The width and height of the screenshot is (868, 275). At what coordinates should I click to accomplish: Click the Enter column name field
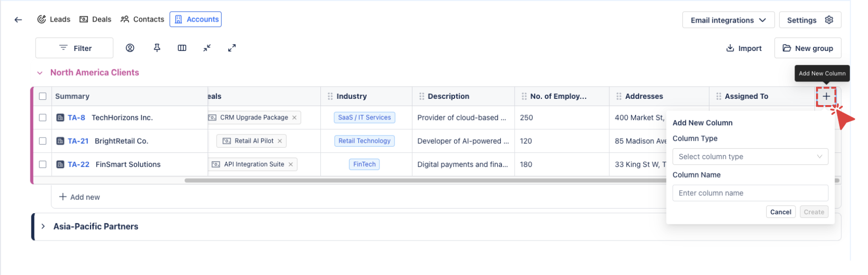750,193
